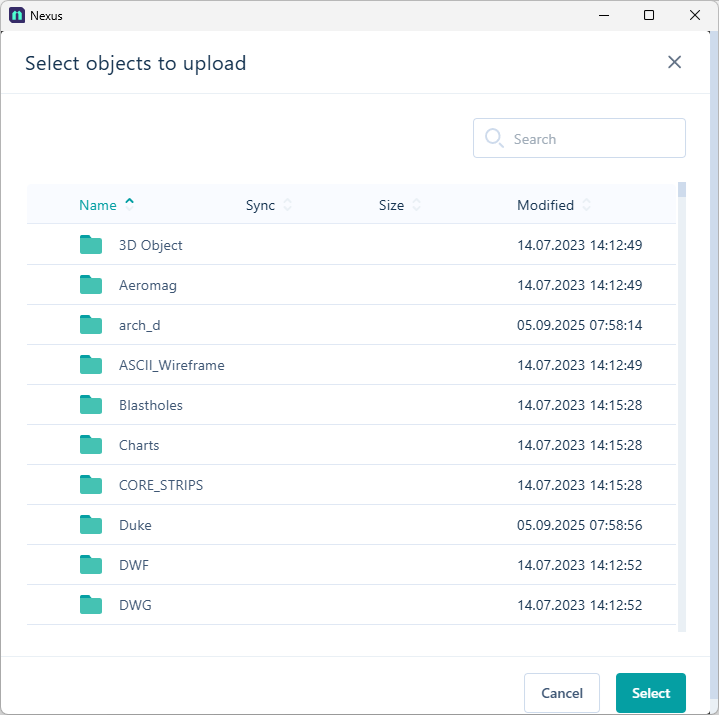Select the ASCII_Wireframe folder row
The height and width of the screenshot is (715, 719).
tap(171, 365)
